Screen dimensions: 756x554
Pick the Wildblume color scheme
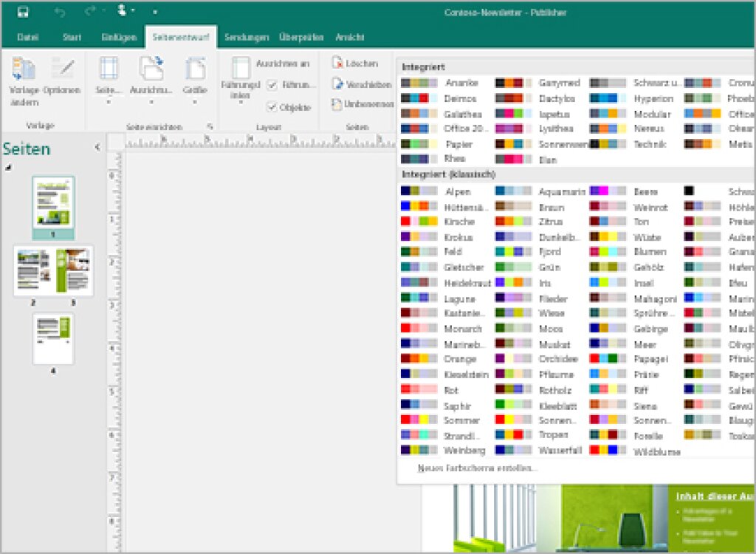point(635,451)
